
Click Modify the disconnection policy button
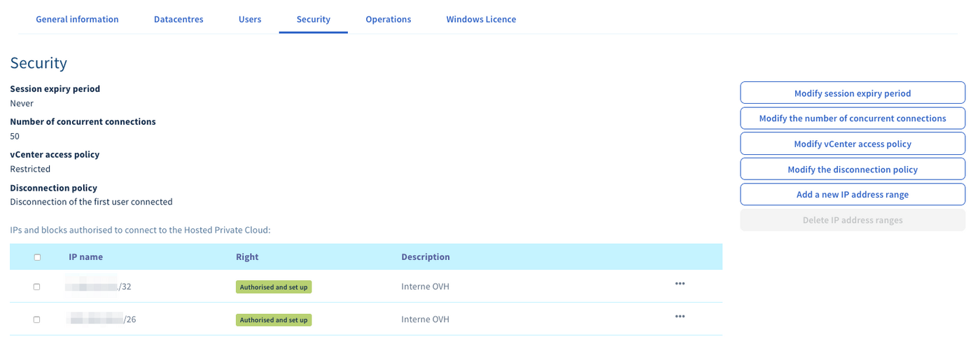(852, 170)
